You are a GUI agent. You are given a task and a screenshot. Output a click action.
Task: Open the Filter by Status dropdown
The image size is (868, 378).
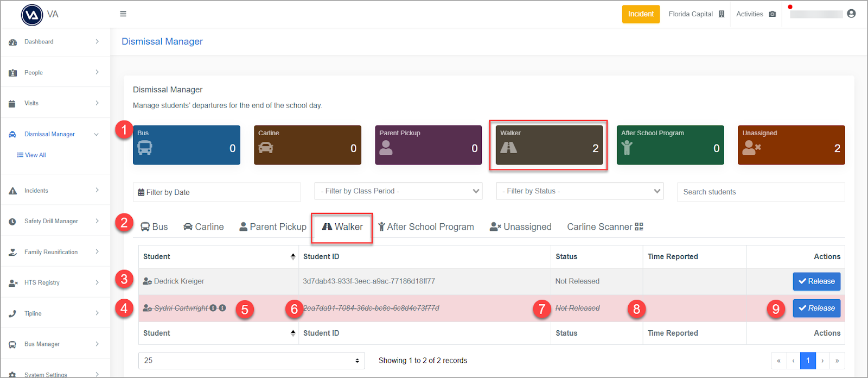coord(579,191)
